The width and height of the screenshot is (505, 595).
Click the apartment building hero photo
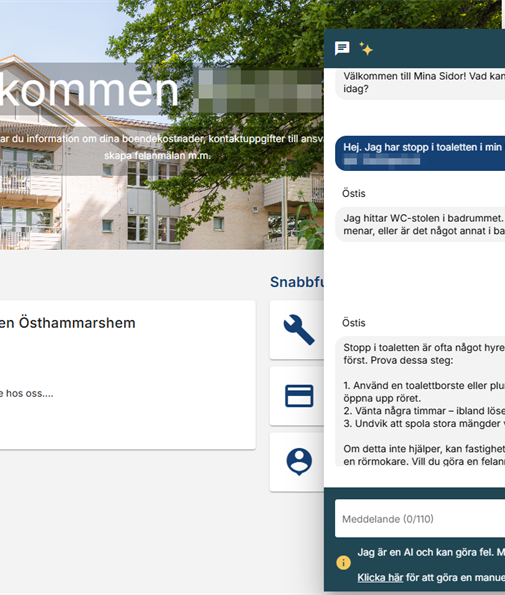tap(162, 125)
